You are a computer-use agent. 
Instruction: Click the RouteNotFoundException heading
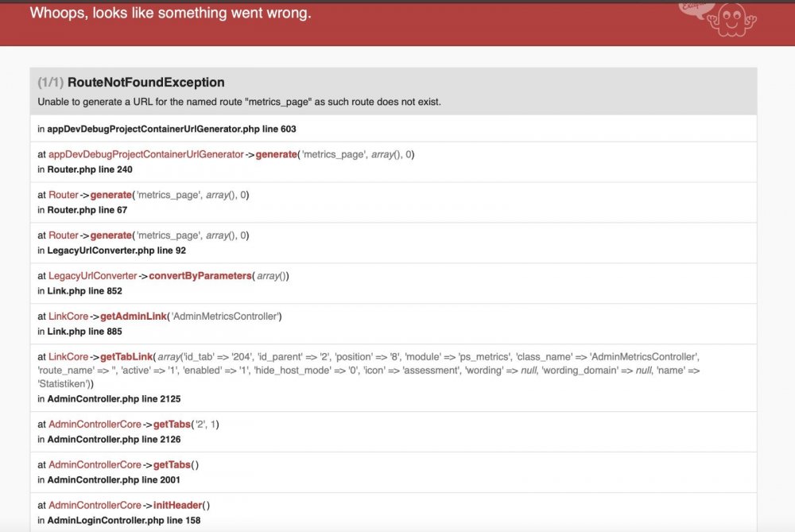pyautogui.click(x=146, y=83)
